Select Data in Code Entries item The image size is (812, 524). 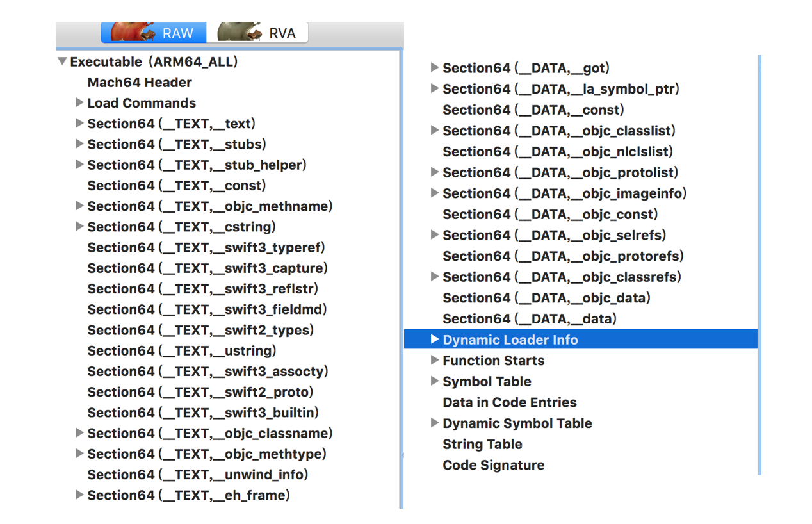[x=509, y=402]
